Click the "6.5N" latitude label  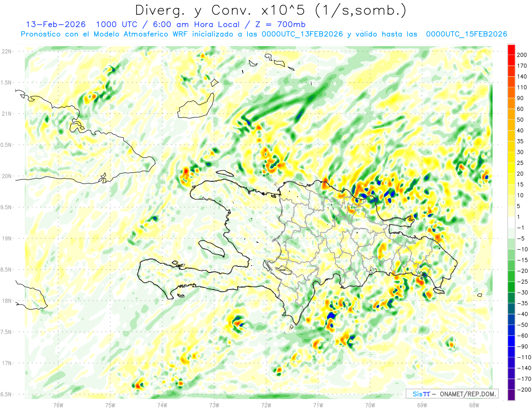pyautogui.click(x=7, y=395)
